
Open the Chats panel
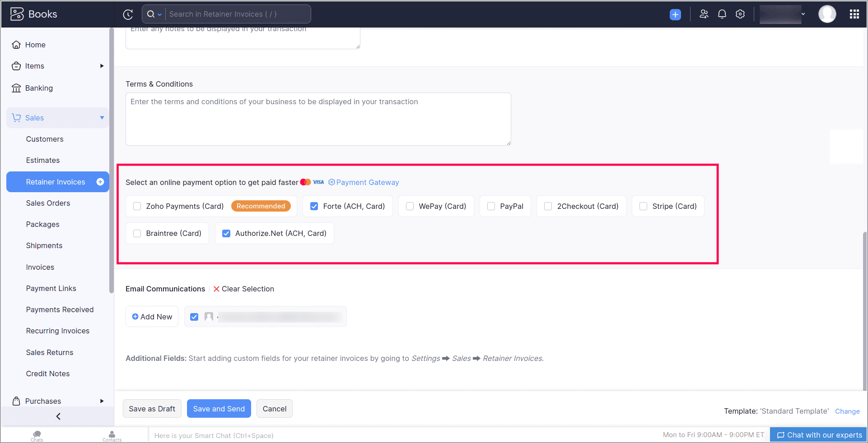point(37,436)
